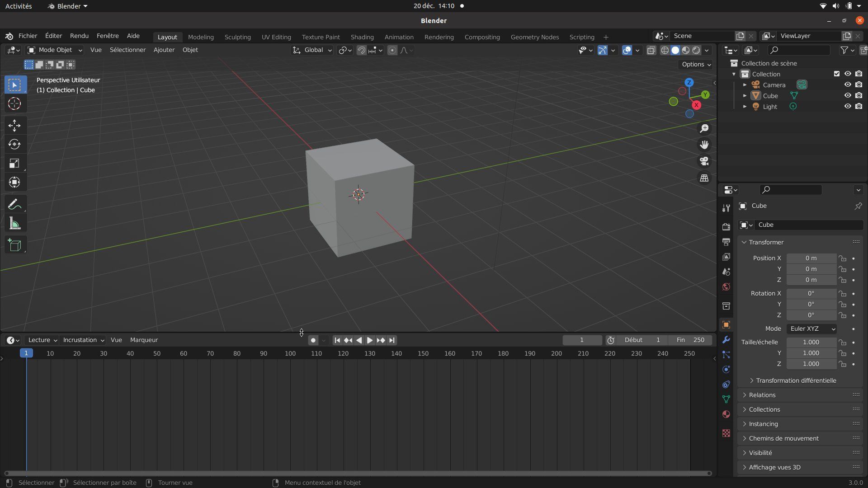Click the Position X value field
The width and height of the screenshot is (868, 488).
pyautogui.click(x=811, y=258)
